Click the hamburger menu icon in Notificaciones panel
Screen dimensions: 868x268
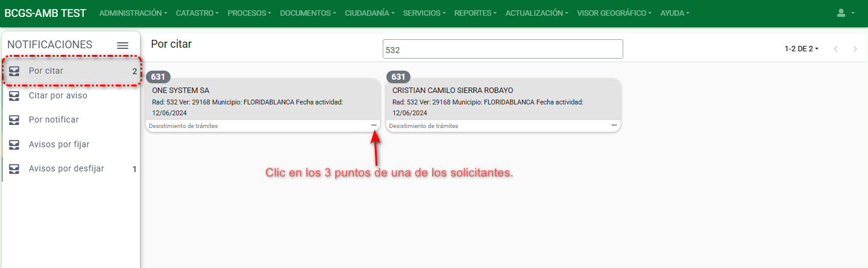pyautogui.click(x=122, y=45)
